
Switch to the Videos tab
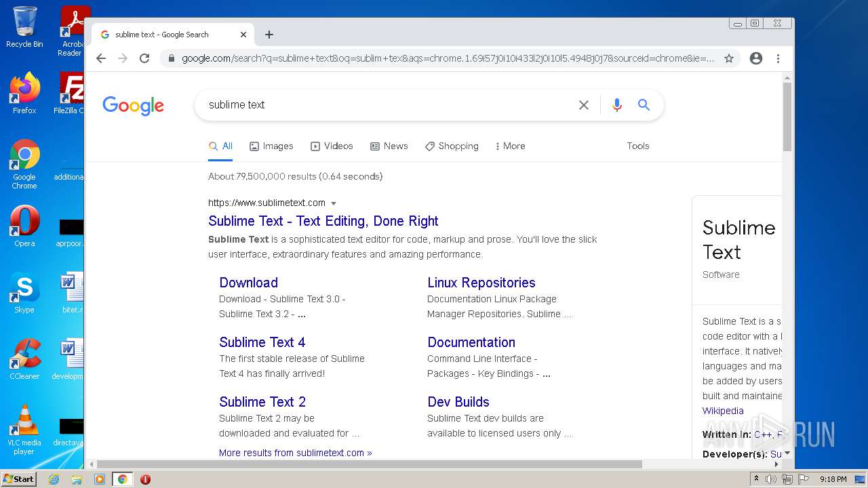(332, 146)
